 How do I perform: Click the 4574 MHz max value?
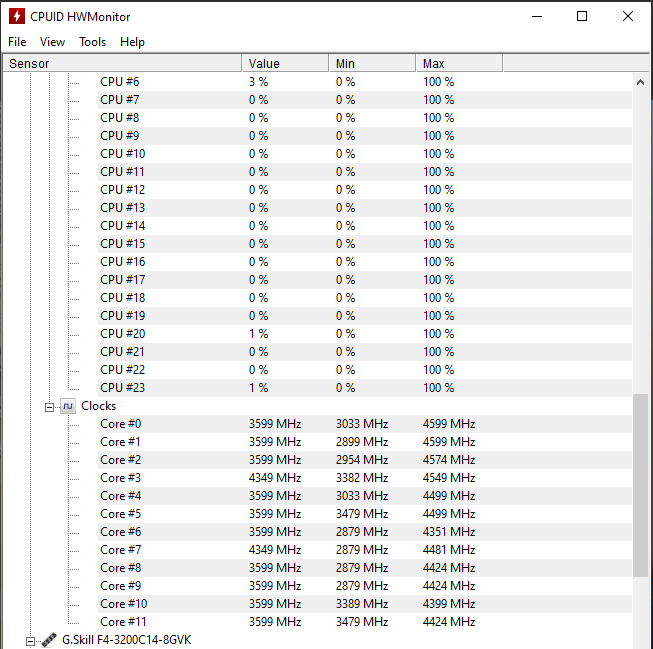coord(449,459)
